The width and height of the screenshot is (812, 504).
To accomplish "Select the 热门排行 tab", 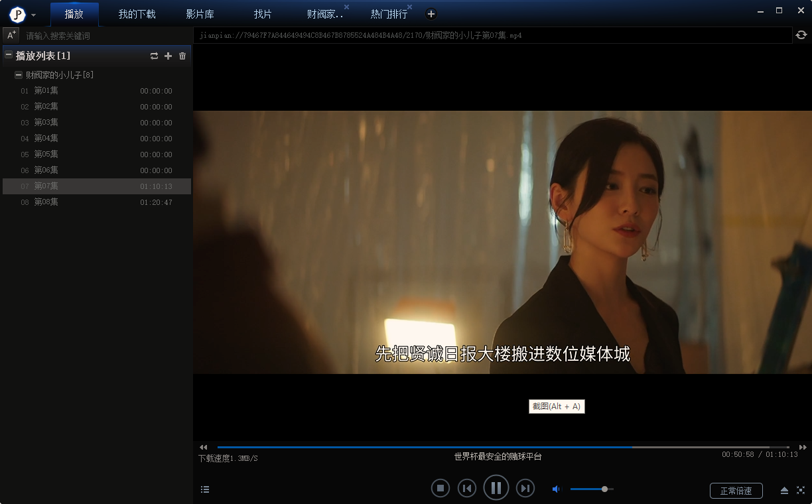I will point(389,14).
